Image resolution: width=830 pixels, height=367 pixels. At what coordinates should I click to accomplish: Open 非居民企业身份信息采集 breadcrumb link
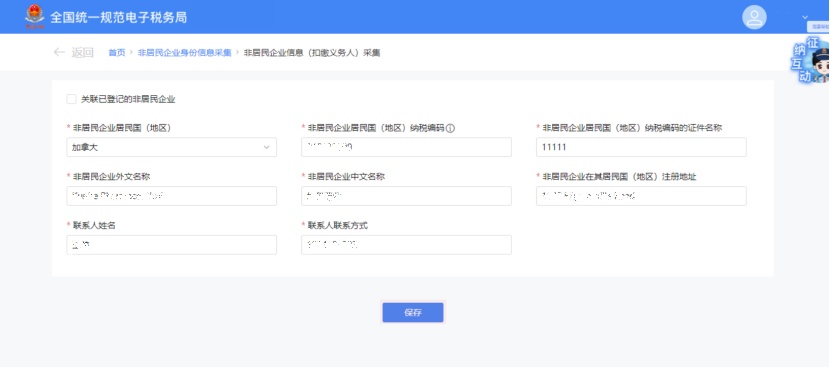pos(184,52)
